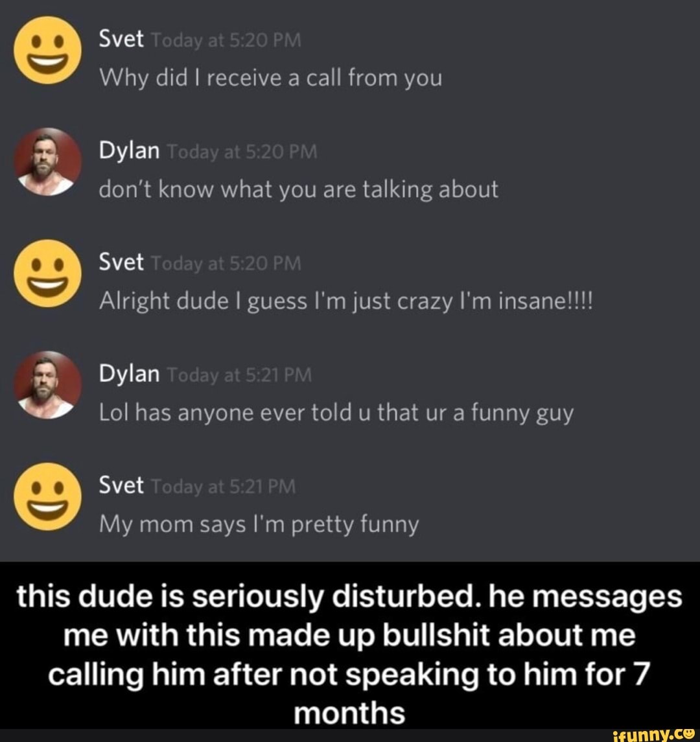Screen dimensions: 700x742
Task: Click 'Today at 5:21 PM' timestamp next to last Svet
Action: pos(222,487)
